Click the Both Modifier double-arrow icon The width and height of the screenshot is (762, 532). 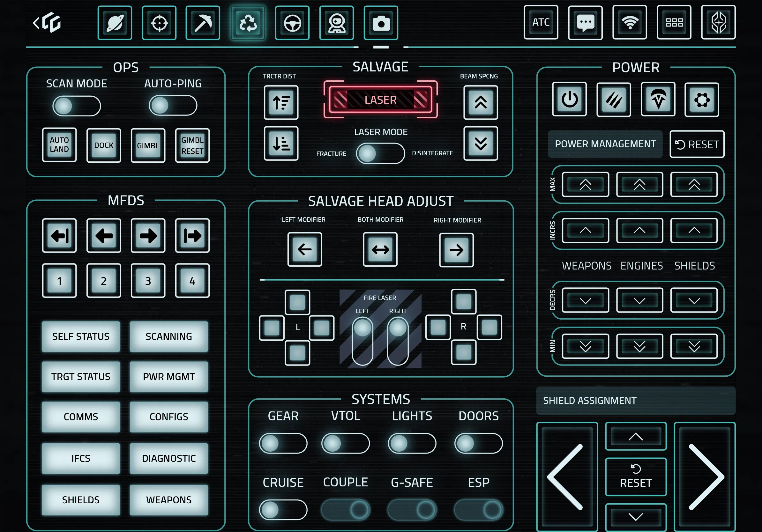click(x=380, y=249)
